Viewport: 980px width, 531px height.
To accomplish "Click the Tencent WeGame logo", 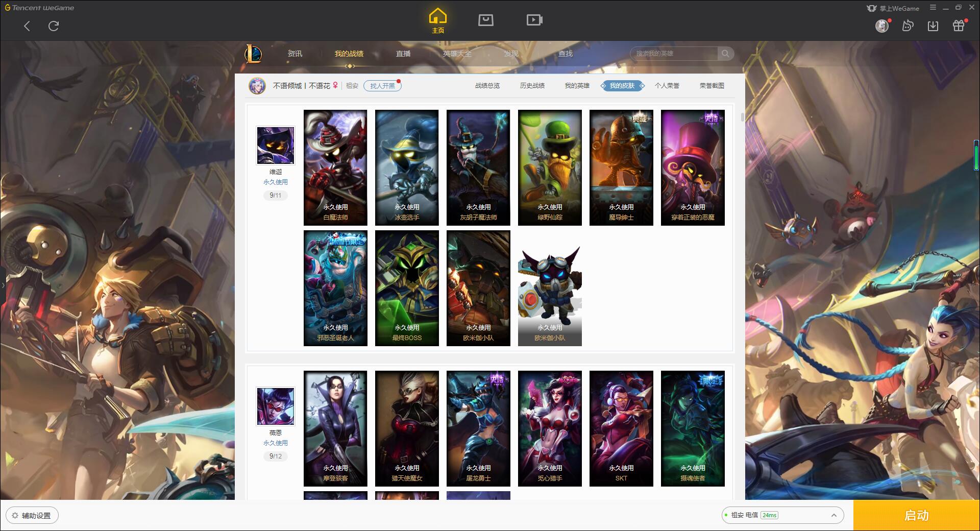I will pyautogui.click(x=39, y=8).
